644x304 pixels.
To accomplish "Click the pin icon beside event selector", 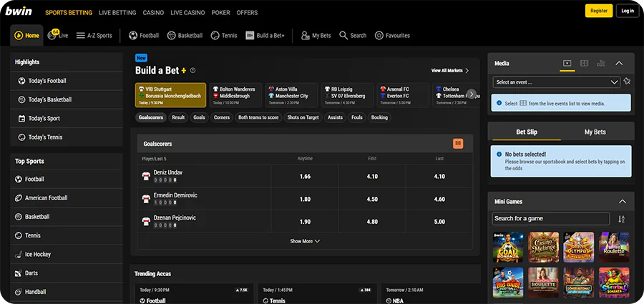I will (x=627, y=82).
